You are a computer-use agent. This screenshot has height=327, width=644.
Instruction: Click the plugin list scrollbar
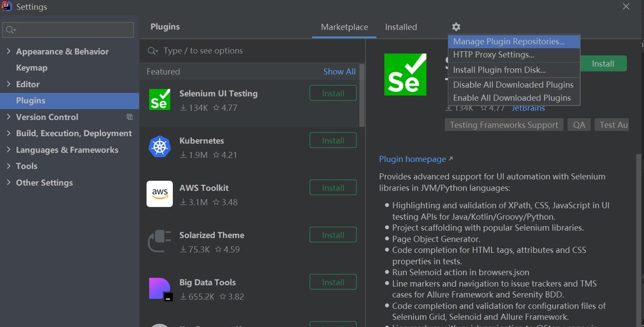click(x=362, y=96)
